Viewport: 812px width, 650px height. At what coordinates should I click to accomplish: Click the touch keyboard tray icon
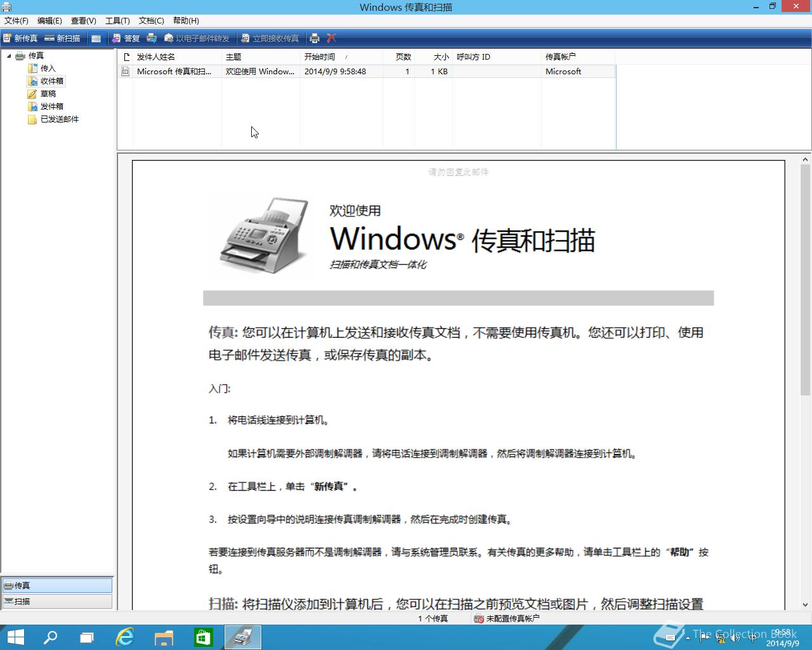[x=670, y=638]
